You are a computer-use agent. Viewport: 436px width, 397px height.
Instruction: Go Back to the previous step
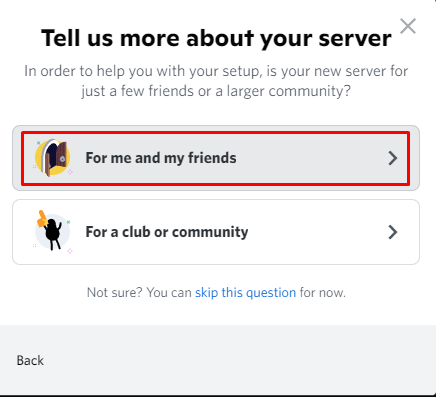30,360
